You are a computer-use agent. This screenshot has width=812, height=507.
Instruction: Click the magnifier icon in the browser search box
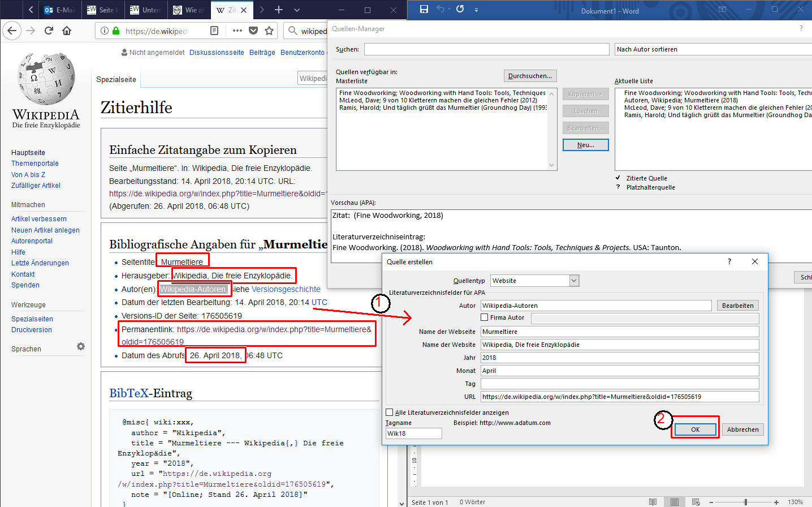(292, 31)
